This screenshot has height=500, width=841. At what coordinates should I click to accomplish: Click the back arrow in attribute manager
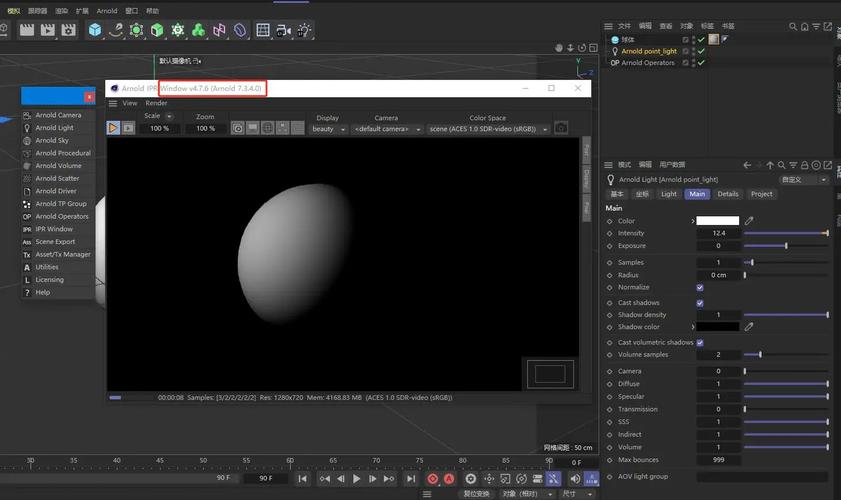747,165
